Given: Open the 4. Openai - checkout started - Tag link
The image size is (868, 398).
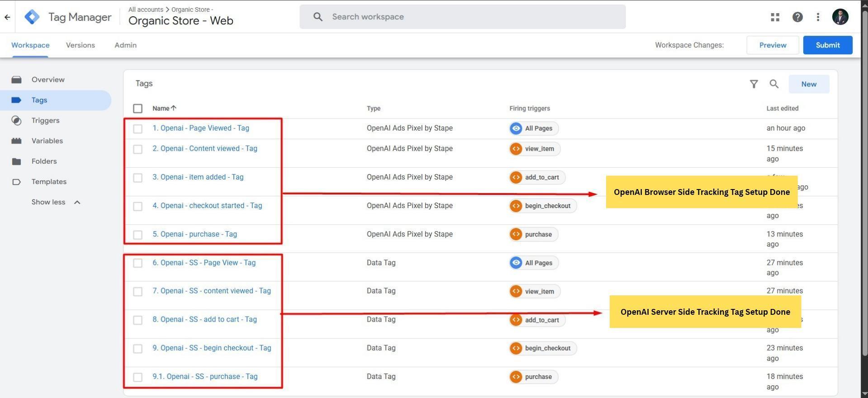Looking at the screenshot, I should 207,206.
